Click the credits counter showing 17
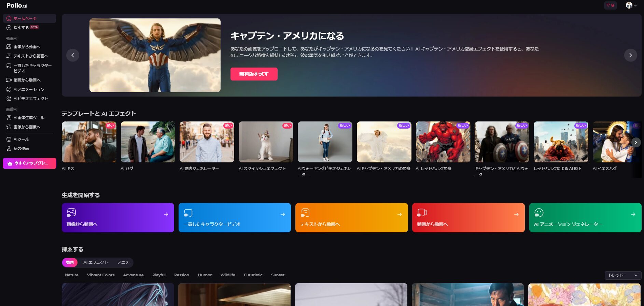Image resolution: width=644 pixels, height=306 pixels. tap(610, 5)
